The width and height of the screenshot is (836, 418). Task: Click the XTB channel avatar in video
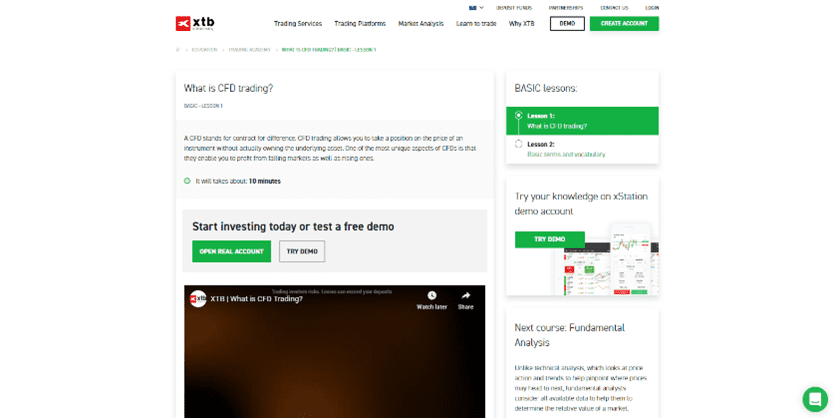click(198, 299)
